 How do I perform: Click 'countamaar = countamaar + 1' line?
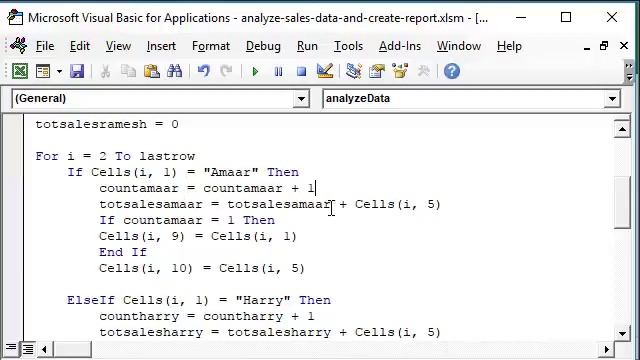[x=207, y=188]
